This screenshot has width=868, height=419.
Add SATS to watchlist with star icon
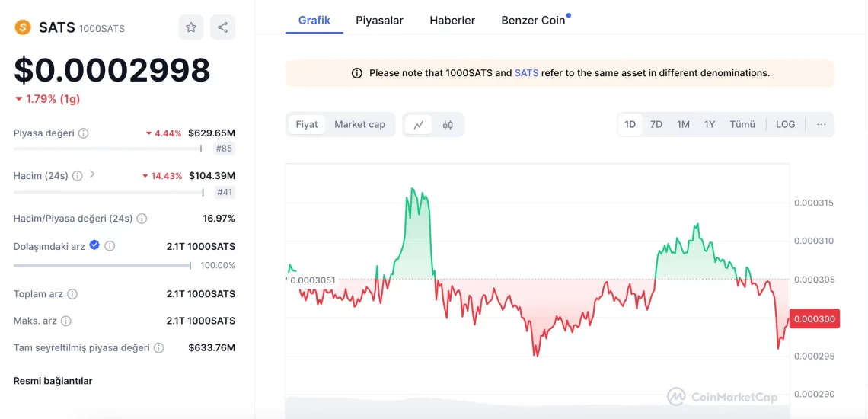point(191,27)
